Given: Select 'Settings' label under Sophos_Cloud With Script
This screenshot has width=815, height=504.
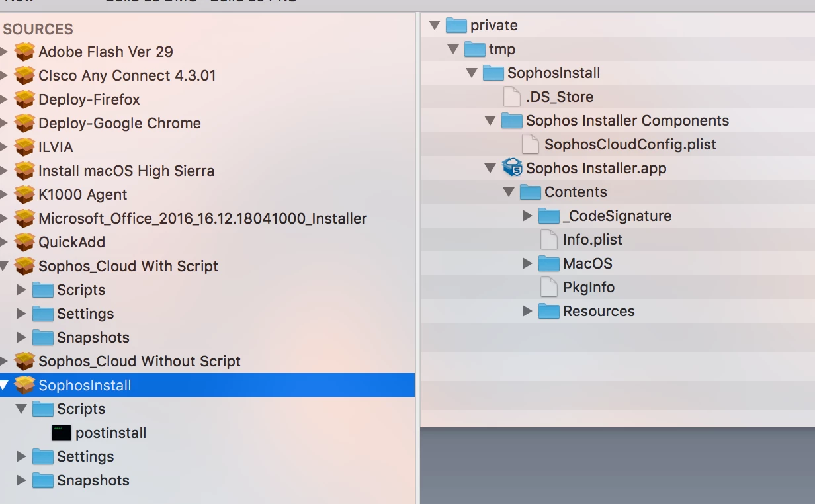Looking at the screenshot, I should (x=85, y=314).
